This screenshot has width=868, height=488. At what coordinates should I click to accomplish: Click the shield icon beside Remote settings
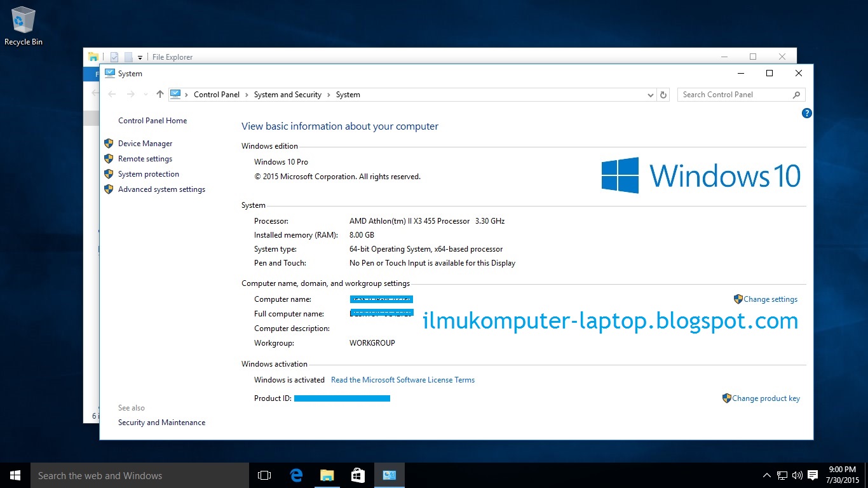[109, 159]
